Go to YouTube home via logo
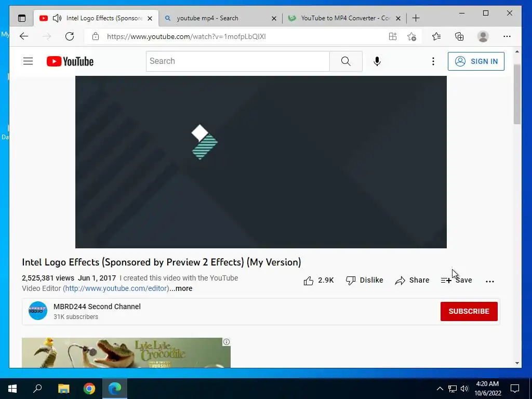 tap(70, 61)
